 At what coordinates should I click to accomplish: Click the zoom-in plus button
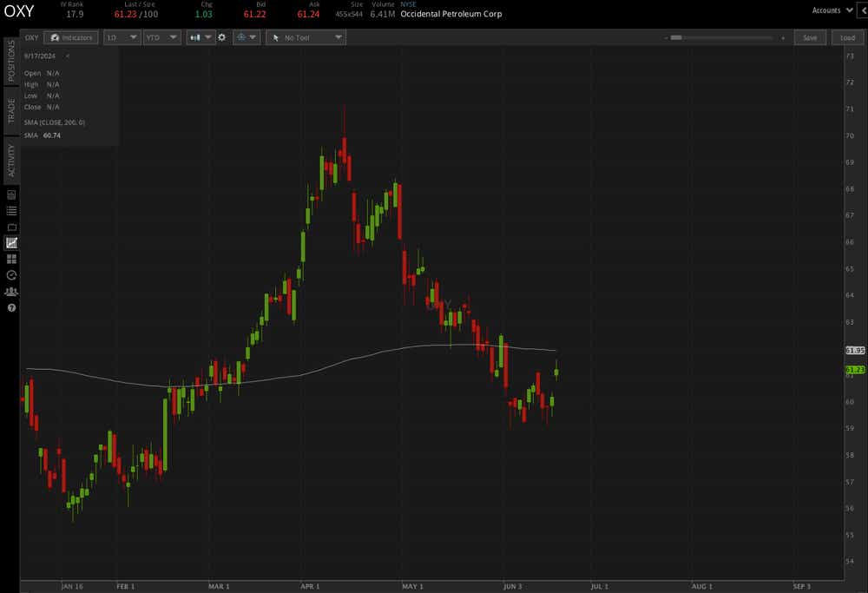pyautogui.click(x=783, y=38)
